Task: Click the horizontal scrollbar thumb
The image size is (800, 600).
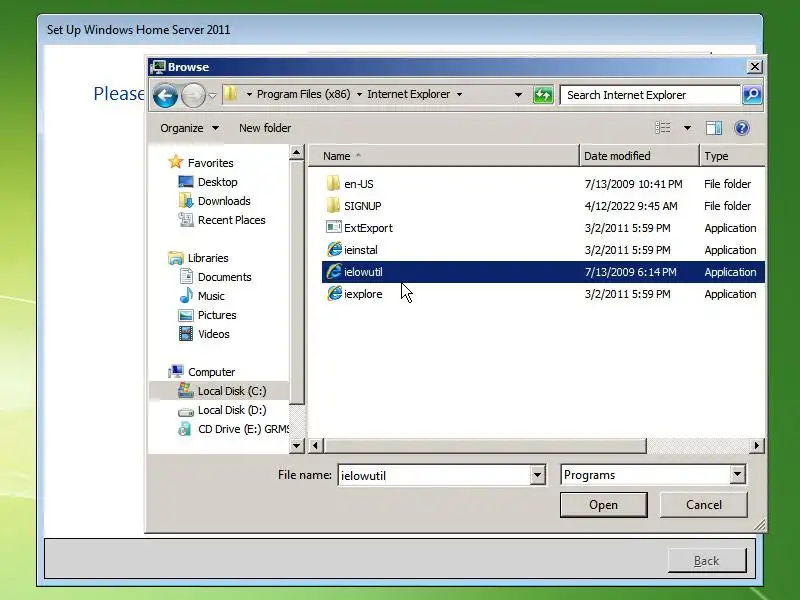Action: (x=485, y=446)
